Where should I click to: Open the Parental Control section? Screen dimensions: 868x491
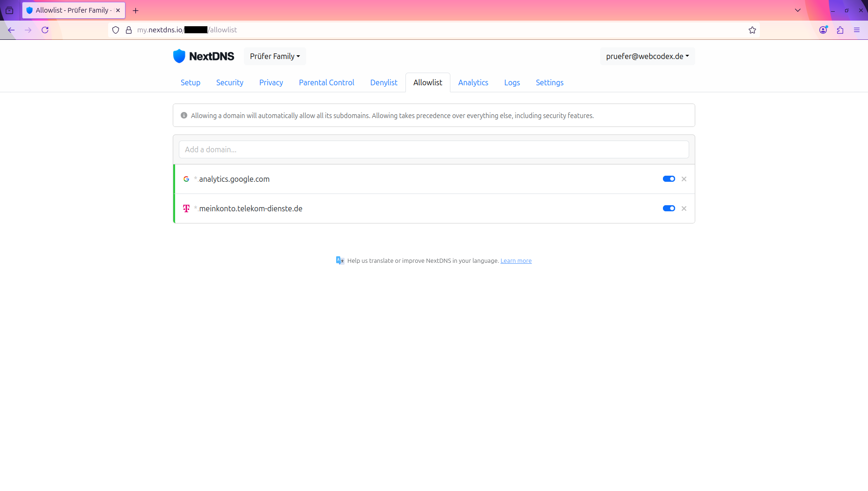326,82
